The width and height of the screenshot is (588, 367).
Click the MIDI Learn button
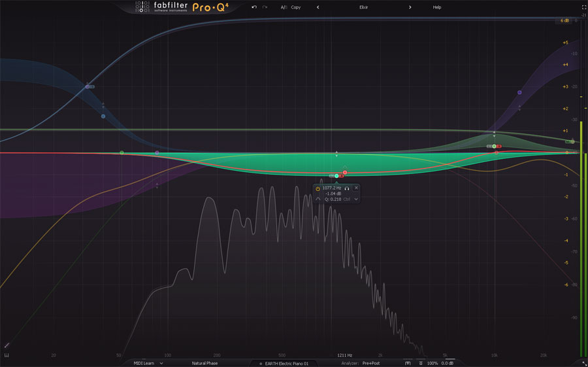144,363
